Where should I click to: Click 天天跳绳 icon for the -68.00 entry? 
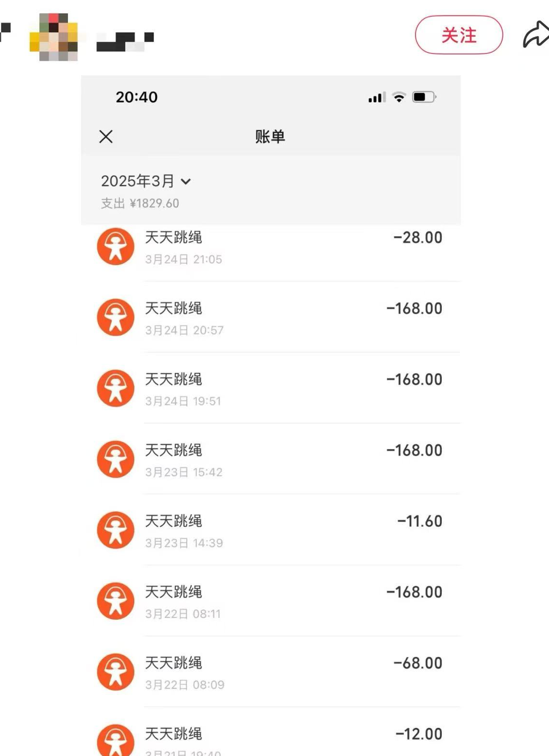point(116,672)
